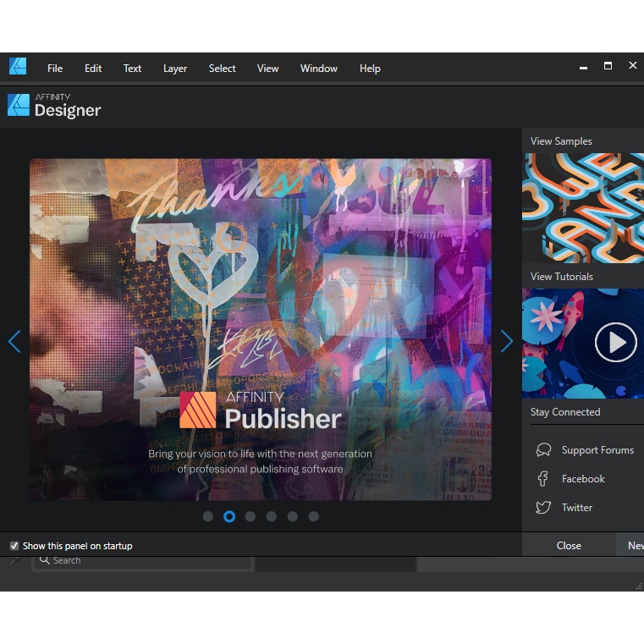Screen dimensions: 644x644
Task: Go to the next slide with right arrow
Action: (506, 342)
